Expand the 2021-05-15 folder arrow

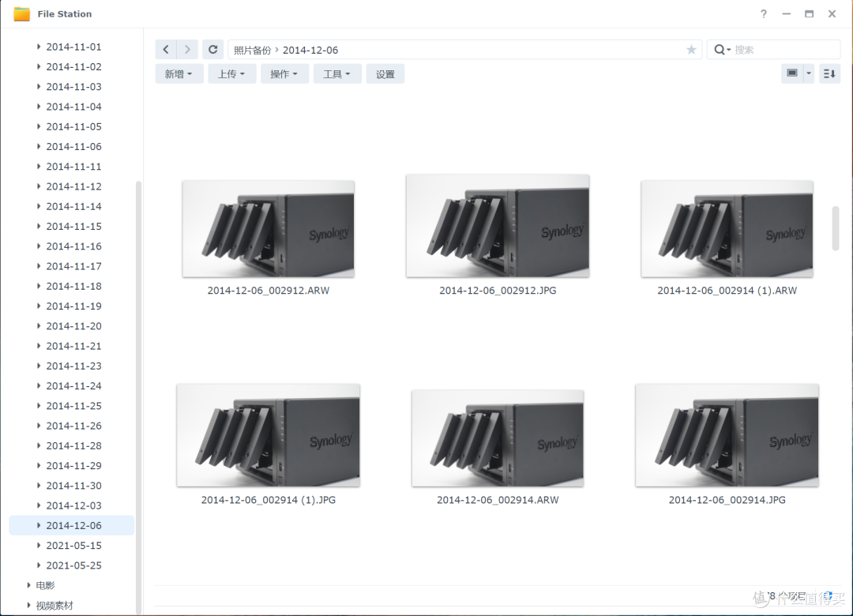pyautogui.click(x=39, y=545)
